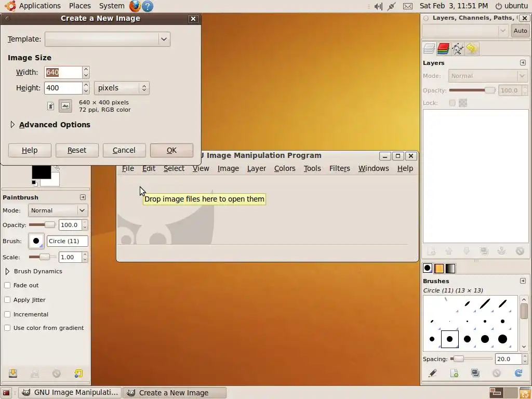Image resolution: width=532 pixels, height=399 pixels.
Task: Open the Template dropdown
Action: click(x=108, y=39)
